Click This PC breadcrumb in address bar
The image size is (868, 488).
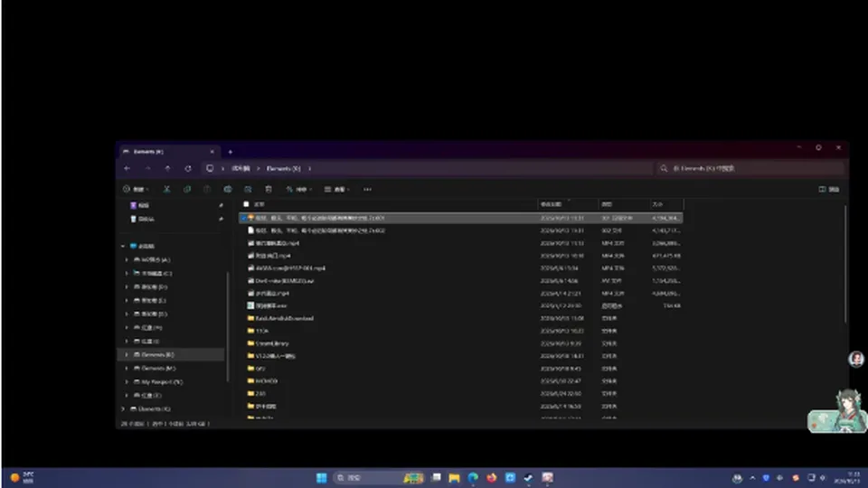(x=241, y=168)
